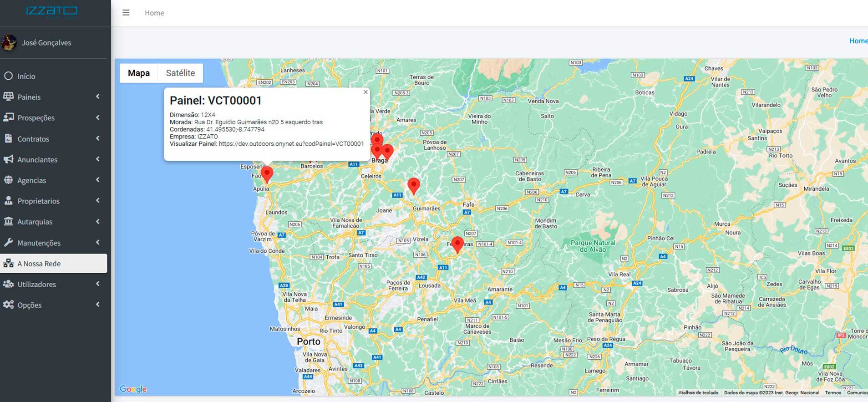Click the Manutenções wrench icon
This screenshot has height=402, width=868.
coord(8,242)
